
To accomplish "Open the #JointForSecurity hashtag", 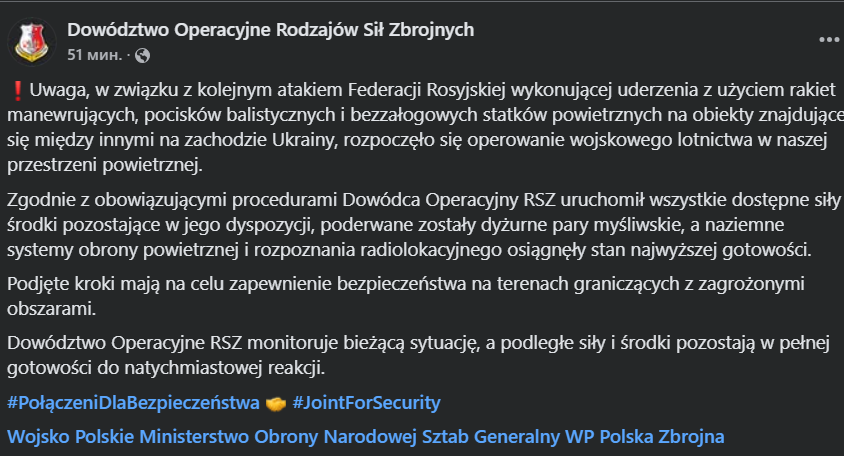I will click(366, 403).
